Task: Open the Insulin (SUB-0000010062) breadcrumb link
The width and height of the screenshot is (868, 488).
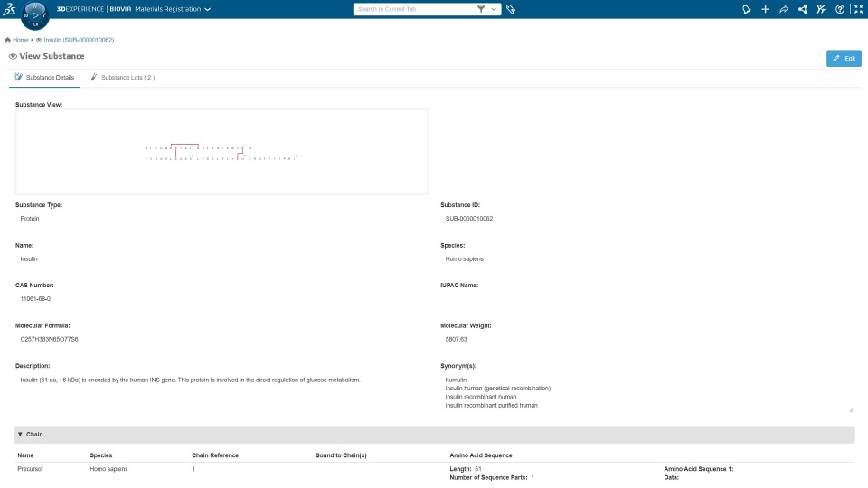Action: [x=79, y=40]
